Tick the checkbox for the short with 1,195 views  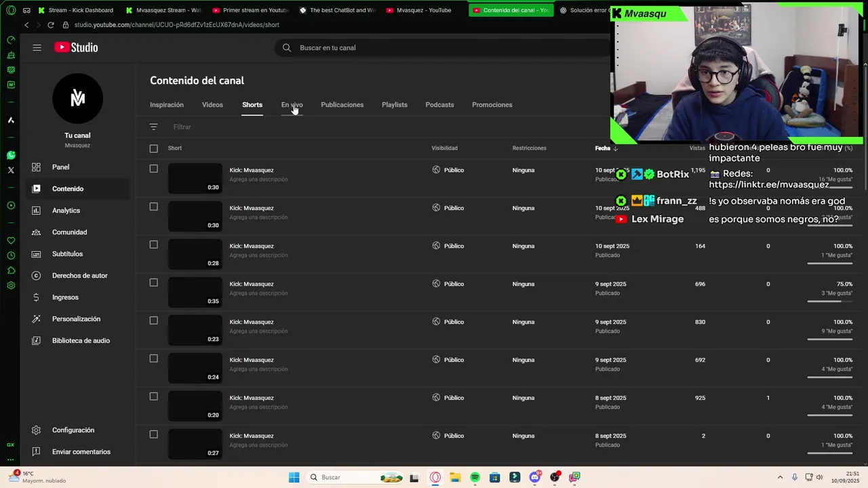(x=153, y=169)
